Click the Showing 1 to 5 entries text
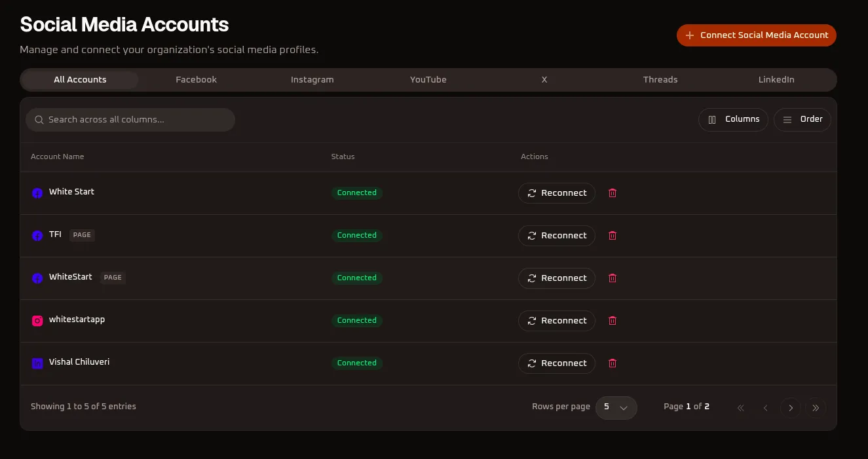 (83, 407)
